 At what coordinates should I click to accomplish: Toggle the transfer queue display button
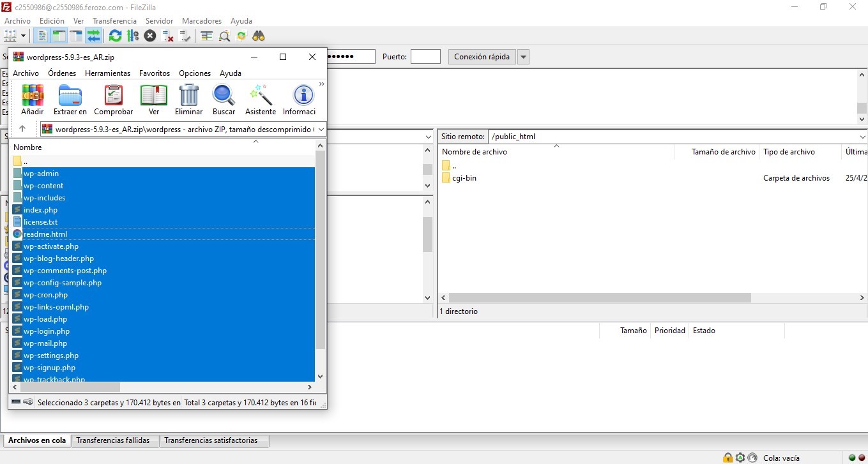tap(93, 36)
